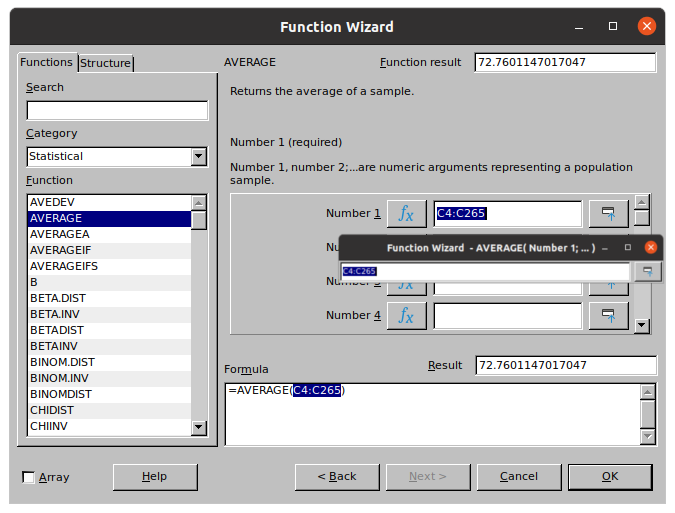Click up arrow of arguments scrollbar
675x513 pixels.
tap(642, 202)
